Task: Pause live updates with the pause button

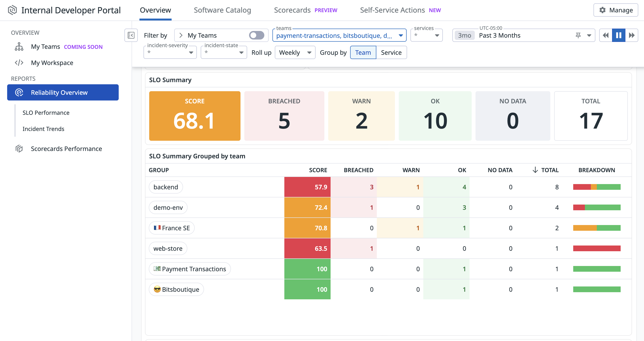Action: pyautogui.click(x=618, y=35)
